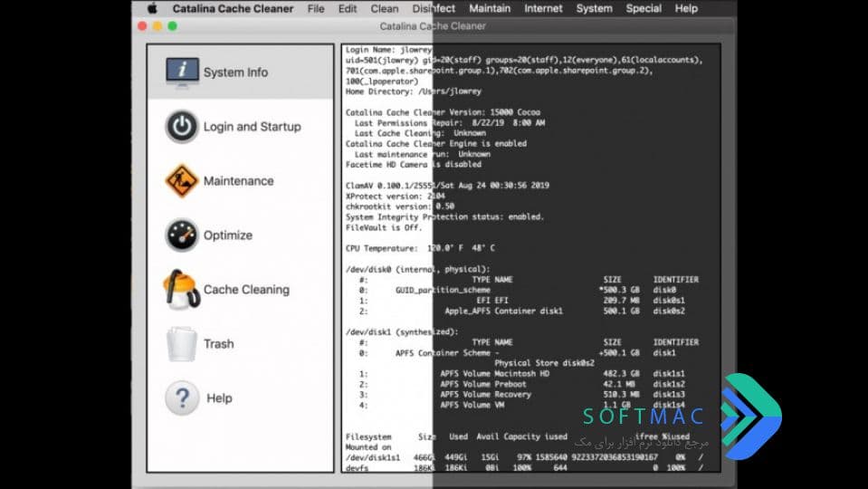Open the Edit menu
Image resolution: width=868 pixels, height=489 pixels.
tap(347, 8)
